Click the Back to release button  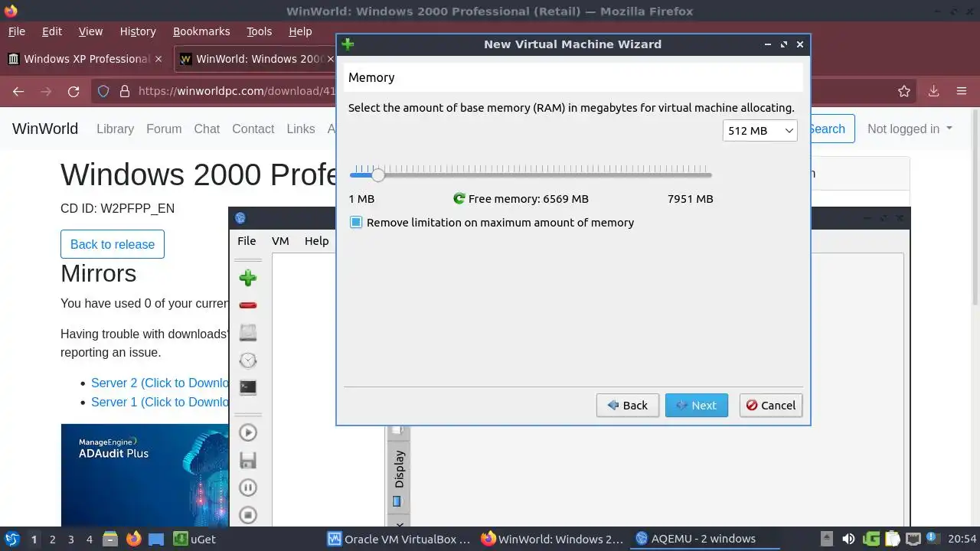click(113, 244)
